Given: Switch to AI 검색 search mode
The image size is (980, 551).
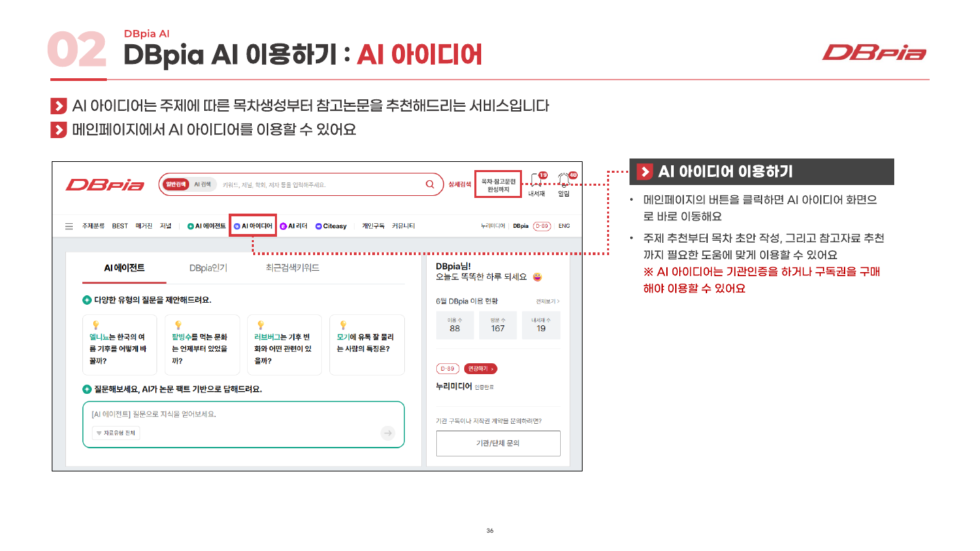Looking at the screenshot, I should 203,184.
